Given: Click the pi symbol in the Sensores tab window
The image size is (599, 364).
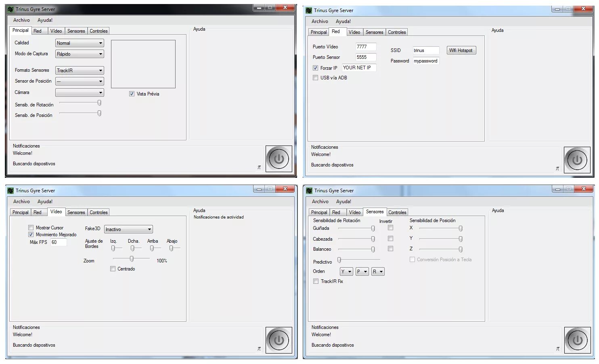Looking at the screenshot, I should (558, 349).
